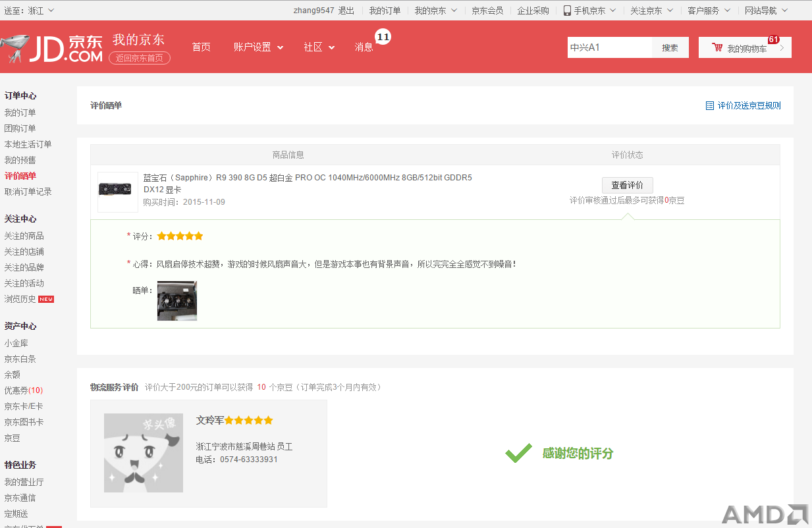The image size is (812, 528).
Task: Click the green checkmark icon beside 感谢您的评分
Action: pos(518,453)
